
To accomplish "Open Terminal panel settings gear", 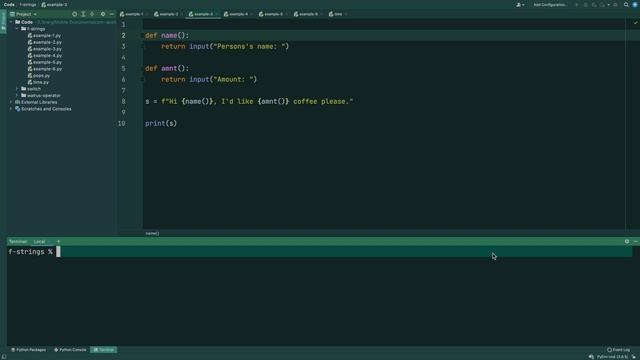I will point(627,242).
